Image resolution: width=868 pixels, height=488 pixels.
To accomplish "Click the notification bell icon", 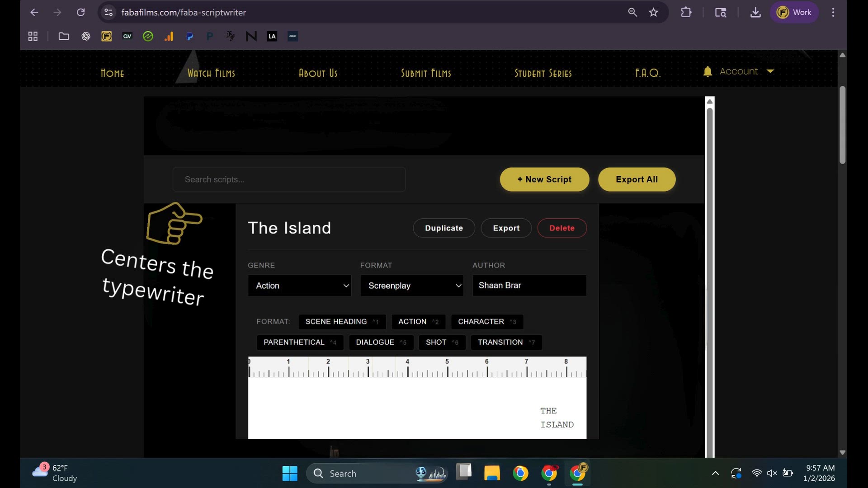I will point(708,71).
